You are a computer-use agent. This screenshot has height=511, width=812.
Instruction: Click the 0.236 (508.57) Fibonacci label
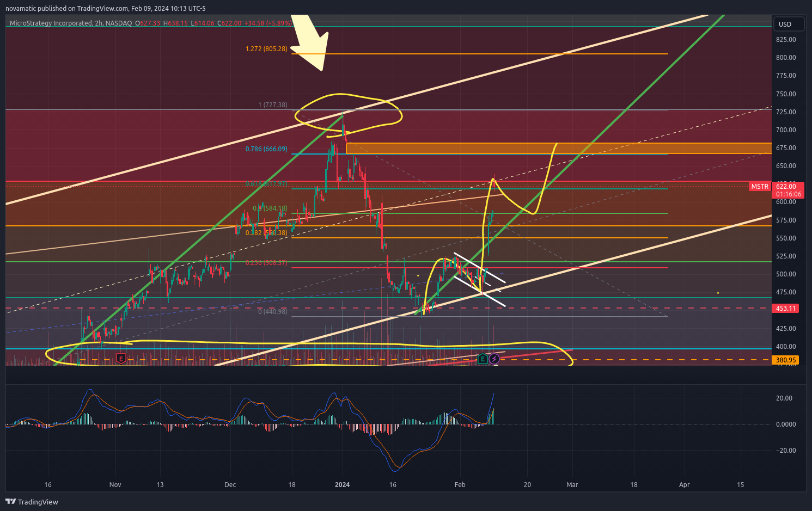266,263
